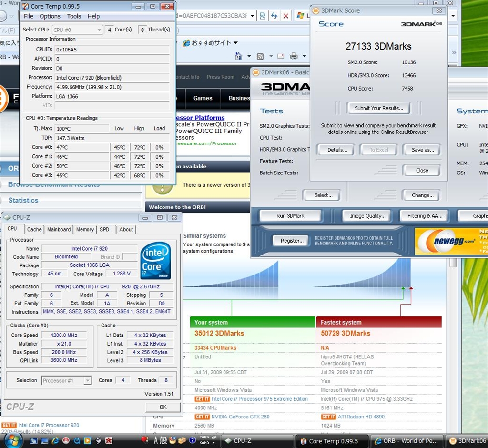Open the Processor #1 selection dropdown
Viewport: 488px width, 448px height.
pos(87,380)
